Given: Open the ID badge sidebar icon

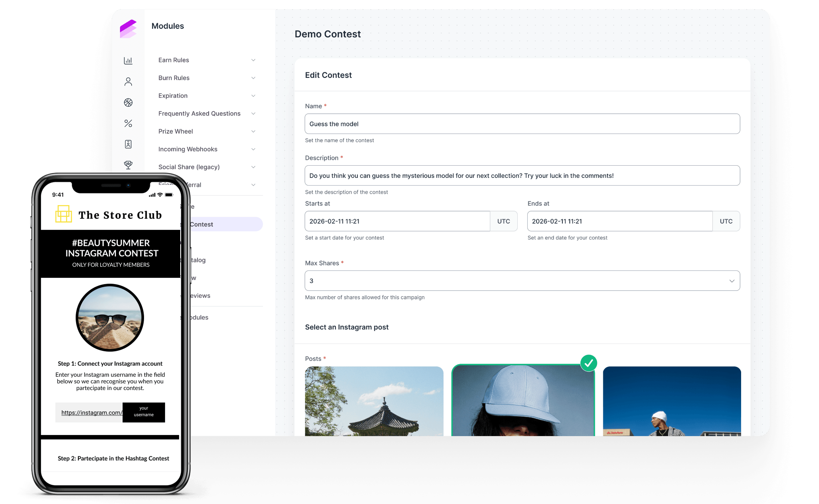Looking at the screenshot, I should 128,144.
